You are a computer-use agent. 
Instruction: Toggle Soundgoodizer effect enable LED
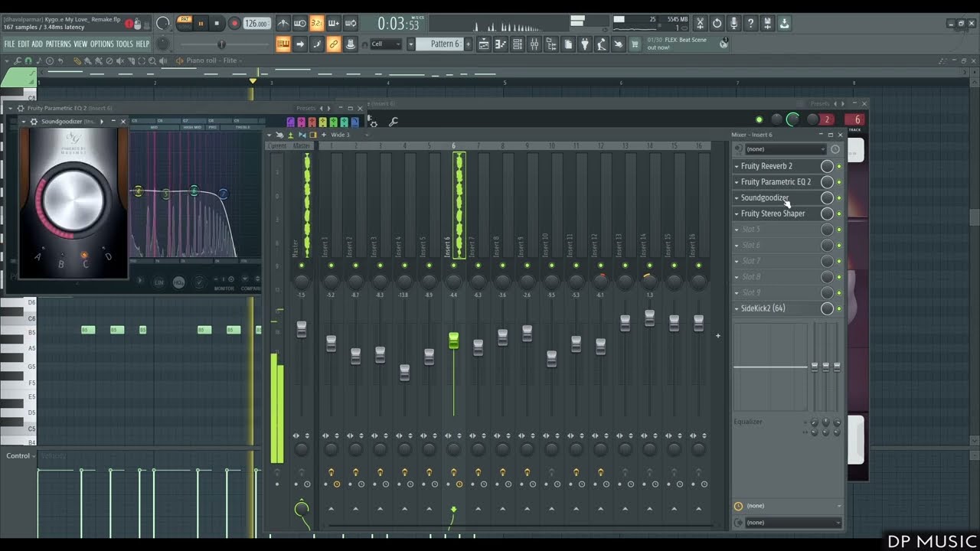(839, 198)
